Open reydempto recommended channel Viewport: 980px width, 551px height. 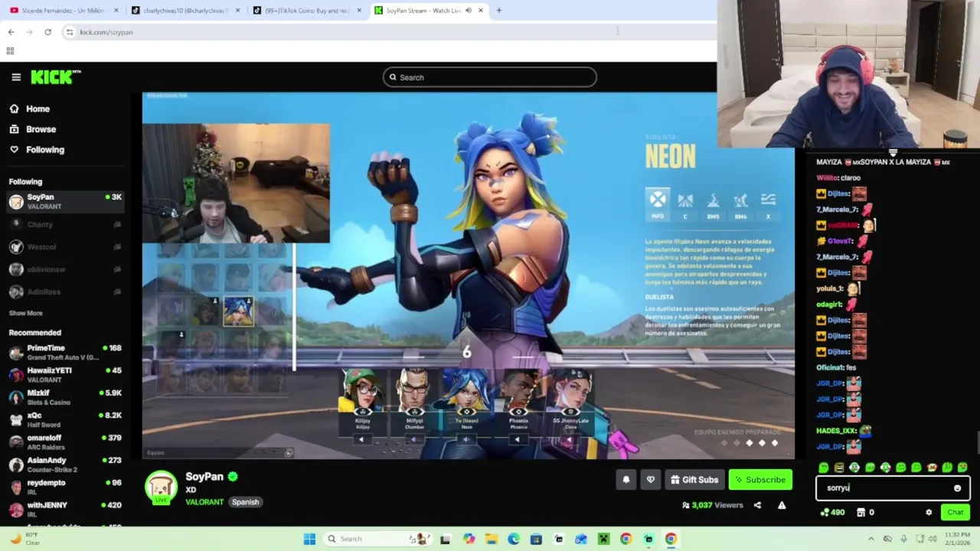click(65, 487)
